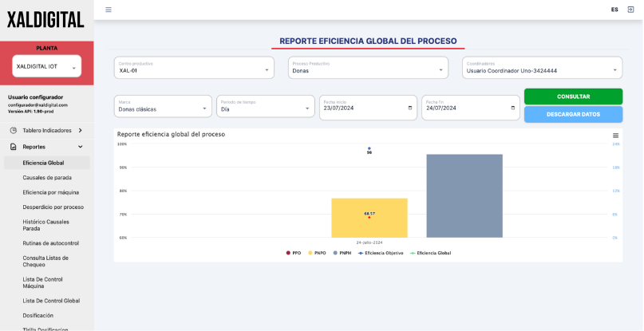The height and width of the screenshot is (331, 644).
Task: Click the Fecha inicio date field
Action: point(368,108)
